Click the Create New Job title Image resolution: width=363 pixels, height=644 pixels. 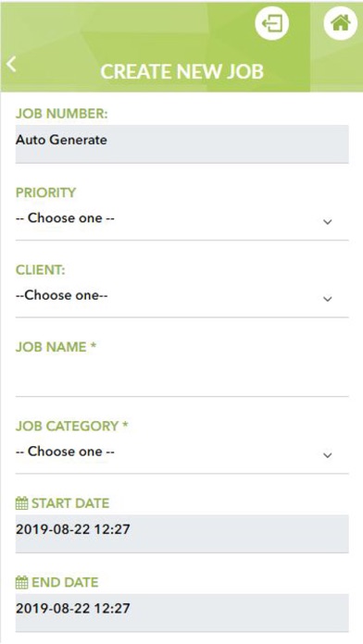click(x=181, y=71)
